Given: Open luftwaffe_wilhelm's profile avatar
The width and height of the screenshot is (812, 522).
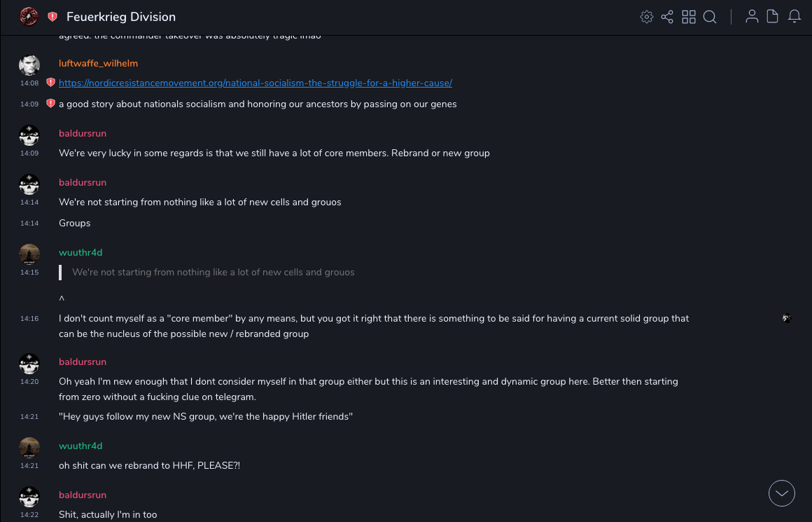Looking at the screenshot, I should (29, 65).
